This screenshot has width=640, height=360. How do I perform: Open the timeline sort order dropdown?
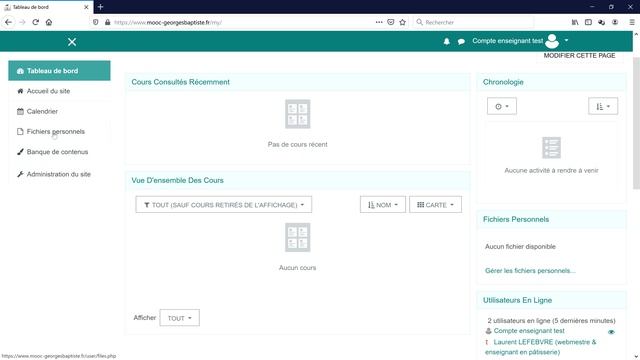[603, 106]
